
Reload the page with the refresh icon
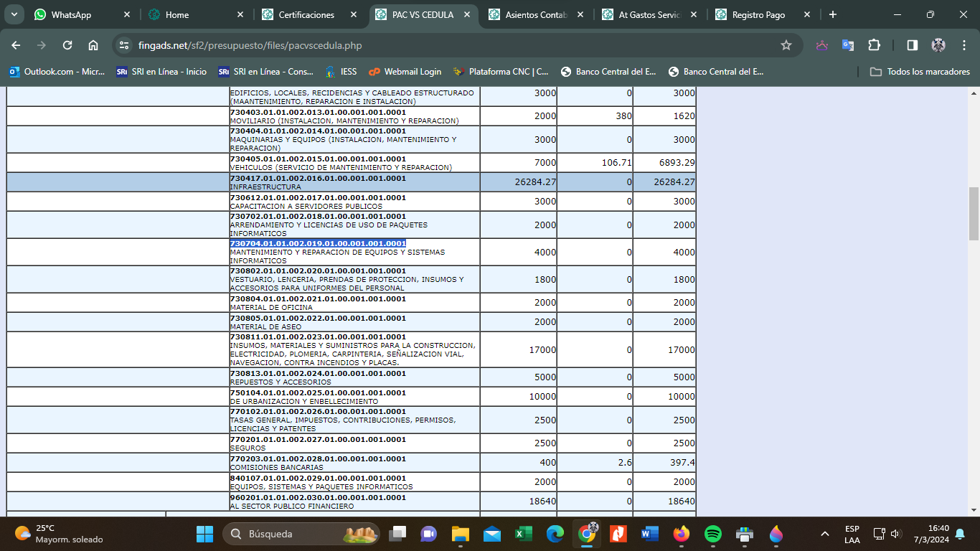click(x=67, y=45)
